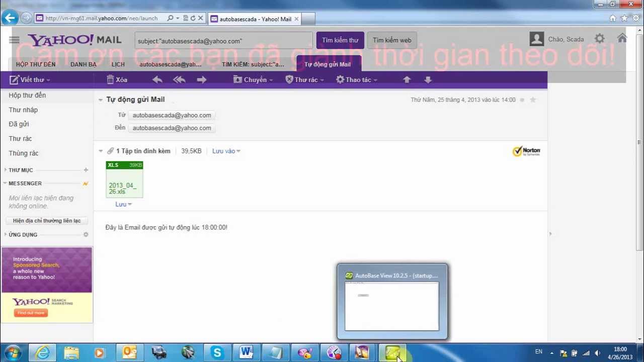Click the Tìm kiếm thư button

point(340,40)
